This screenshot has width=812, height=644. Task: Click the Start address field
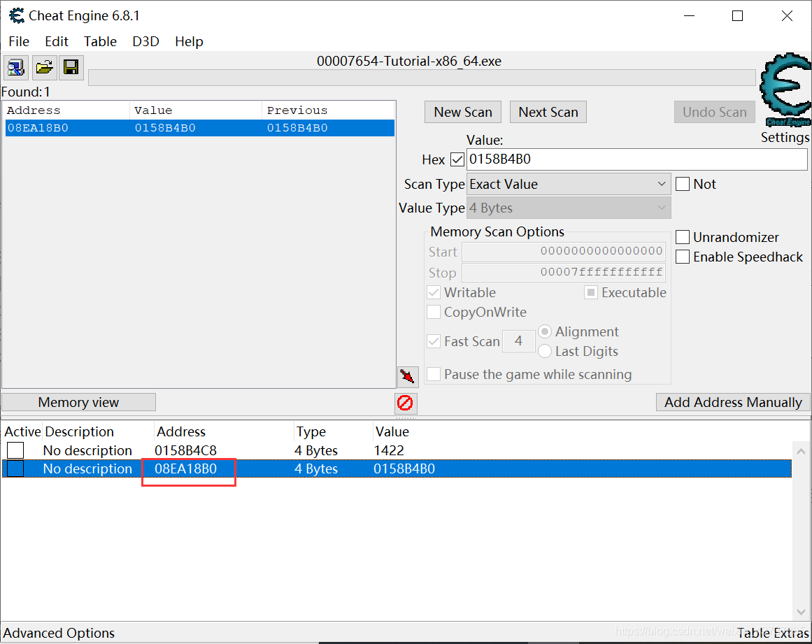pos(564,252)
